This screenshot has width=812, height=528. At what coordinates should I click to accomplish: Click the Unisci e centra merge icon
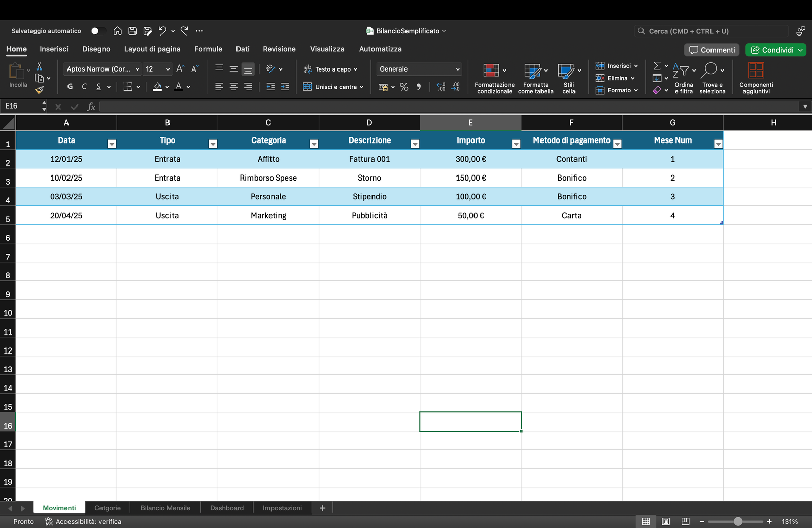pyautogui.click(x=308, y=87)
